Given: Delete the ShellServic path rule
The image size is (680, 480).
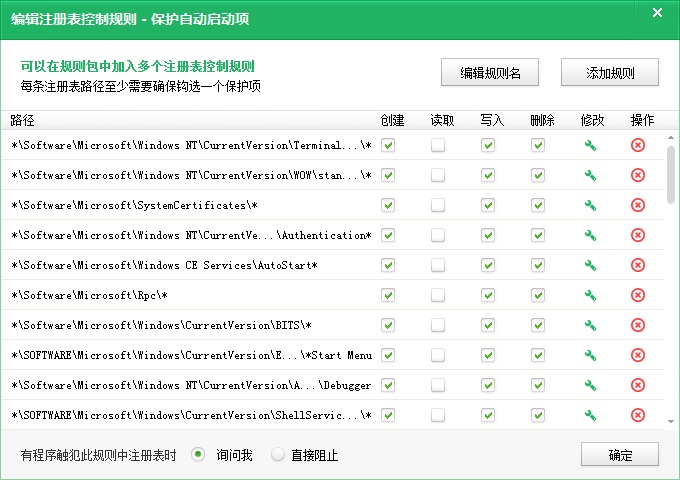Looking at the screenshot, I should click(638, 416).
